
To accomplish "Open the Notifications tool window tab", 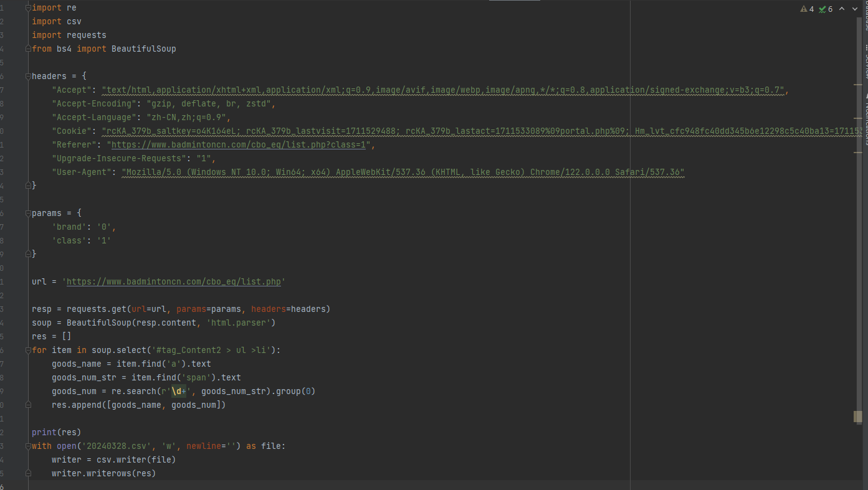I will click(x=866, y=120).
